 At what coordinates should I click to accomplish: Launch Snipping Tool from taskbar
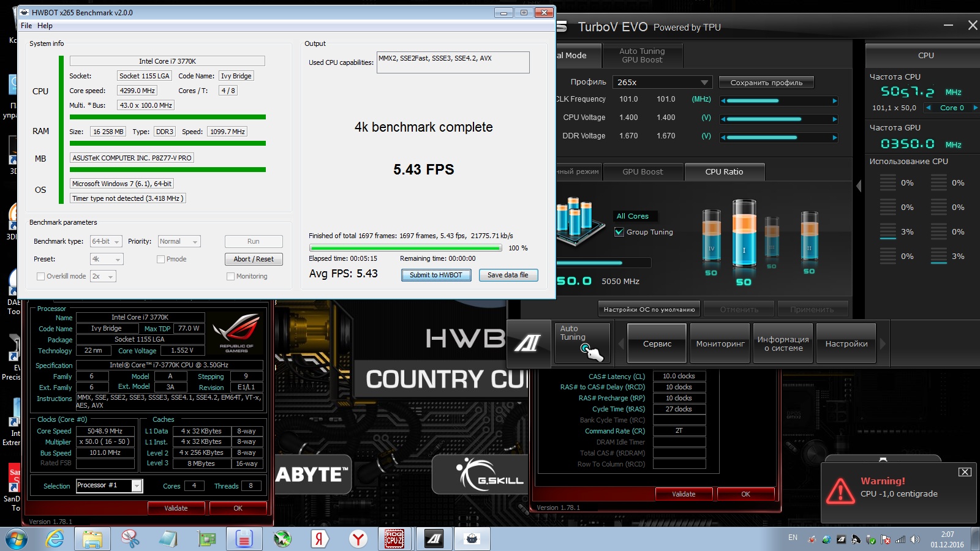point(130,539)
